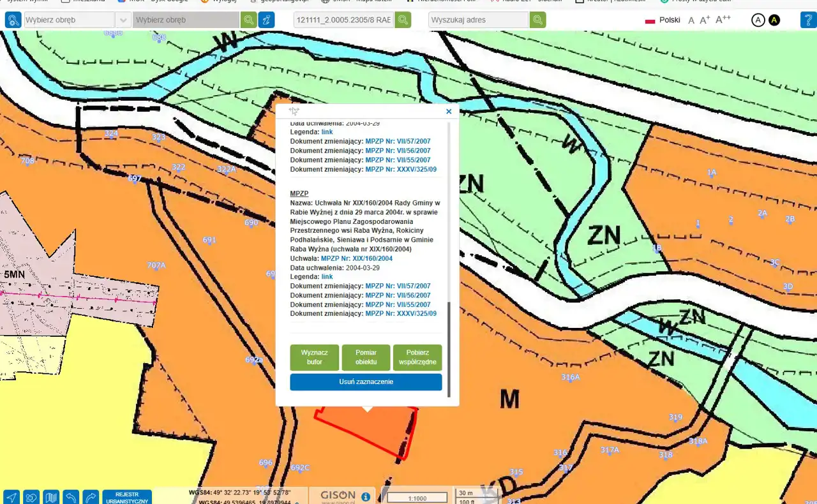Open the MPZP Nr: XIX/160/2004 resolution link
The width and height of the screenshot is (817, 504).
(x=356, y=258)
